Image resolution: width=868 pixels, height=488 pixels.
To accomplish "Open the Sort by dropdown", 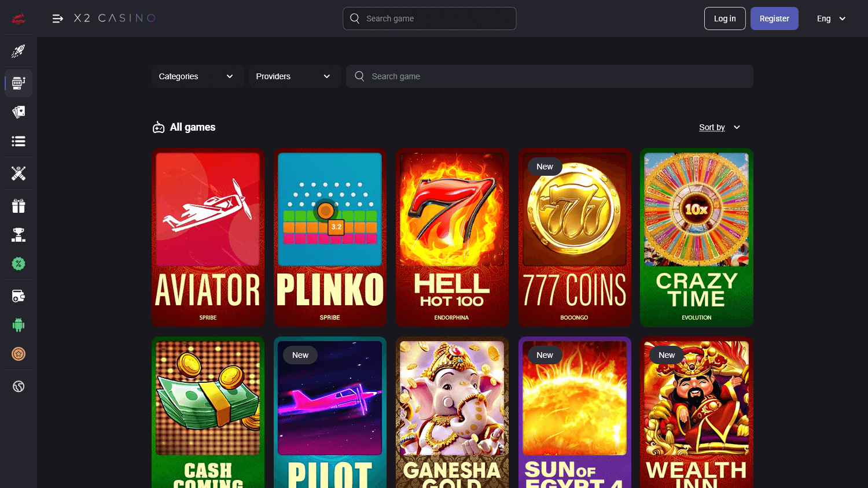I will (719, 127).
